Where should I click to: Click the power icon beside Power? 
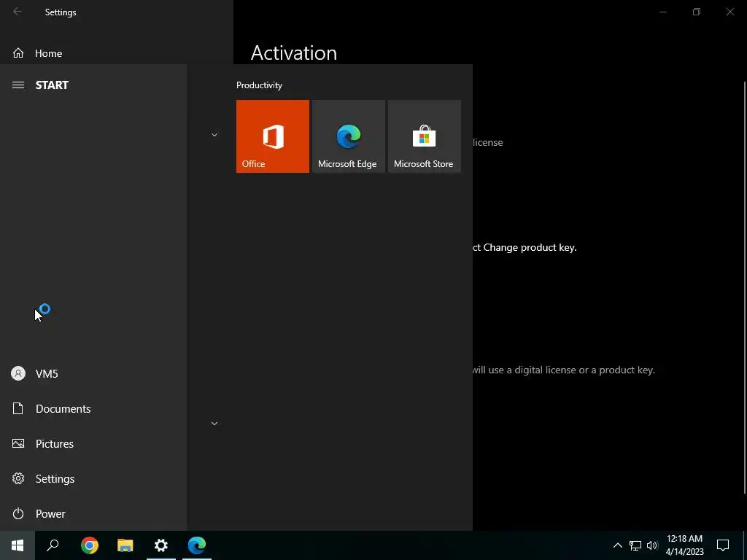pyautogui.click(x=18, y=514)
